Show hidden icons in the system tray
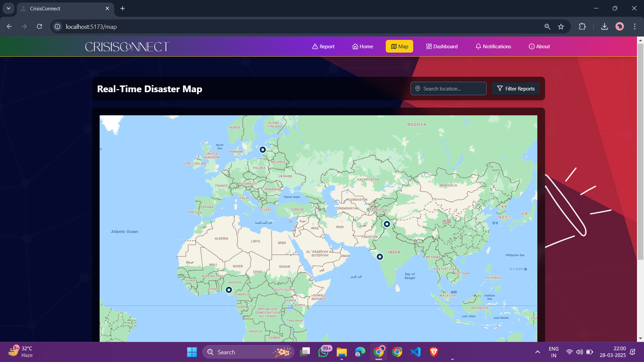Image resolution: width=644 pixels, height=362 pixels. tap(537, 352)
